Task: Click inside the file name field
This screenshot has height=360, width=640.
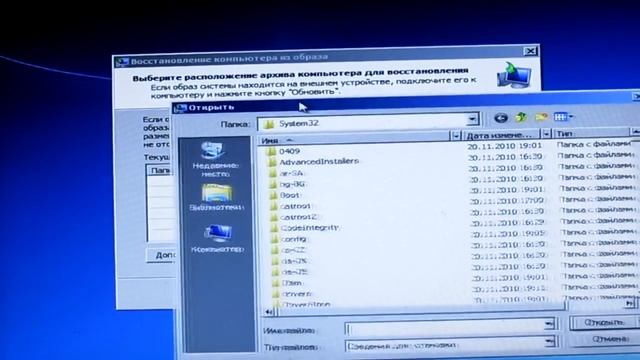Action: [x=445, y=327]
